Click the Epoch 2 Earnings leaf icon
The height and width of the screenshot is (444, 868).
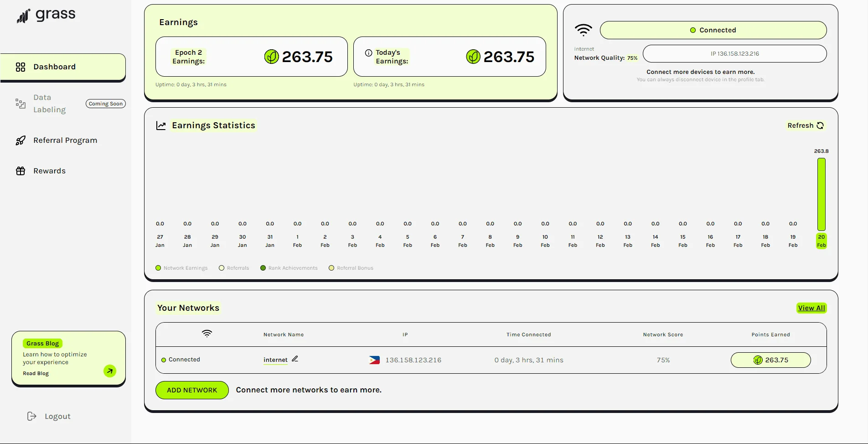click(272, 57)
